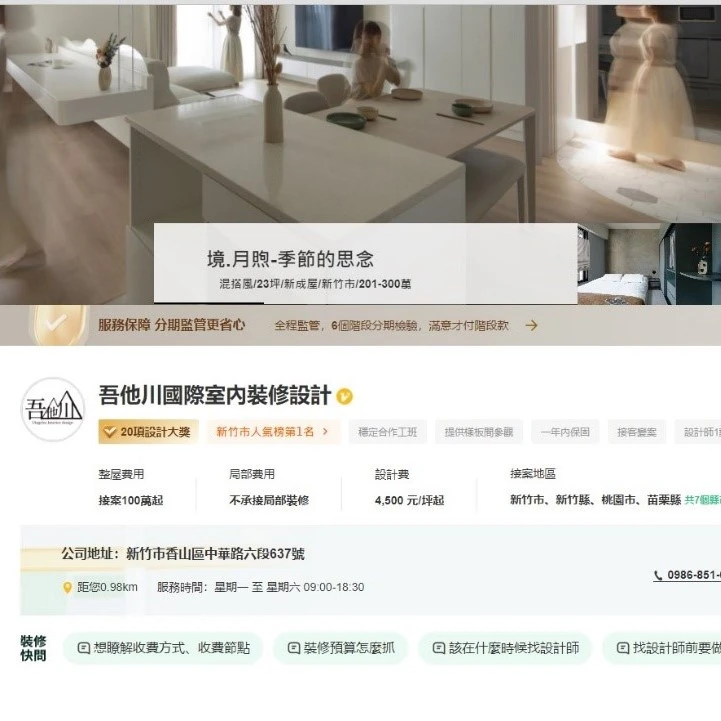
Task: Click the 4,500 元/坪起 design fee text
Action: tap(409, 500)
